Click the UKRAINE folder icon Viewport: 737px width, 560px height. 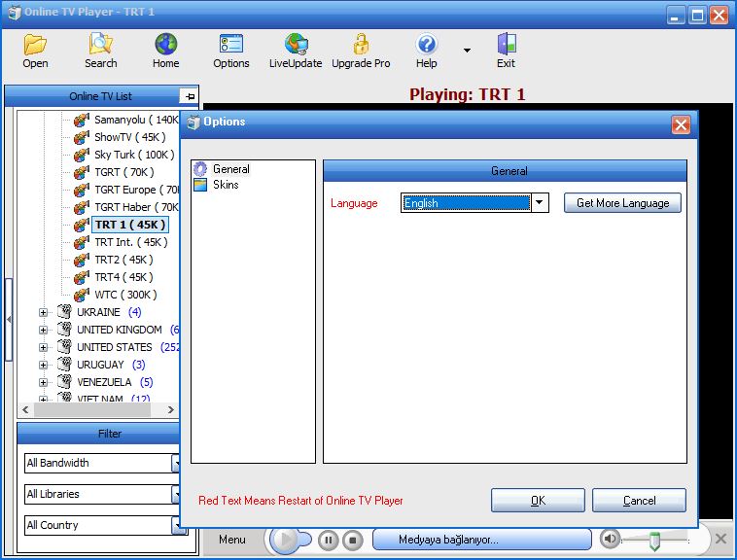coord(64,311)
